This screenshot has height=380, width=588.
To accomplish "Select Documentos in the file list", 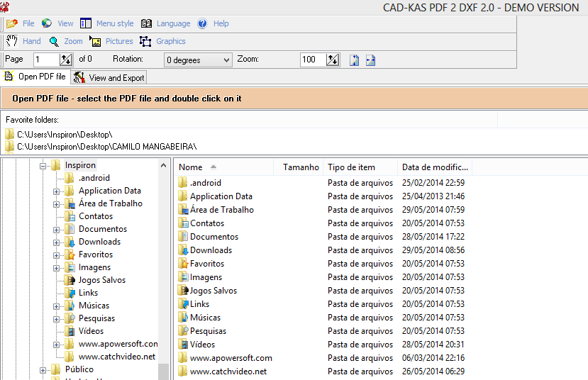I will [x=214, y=237].
